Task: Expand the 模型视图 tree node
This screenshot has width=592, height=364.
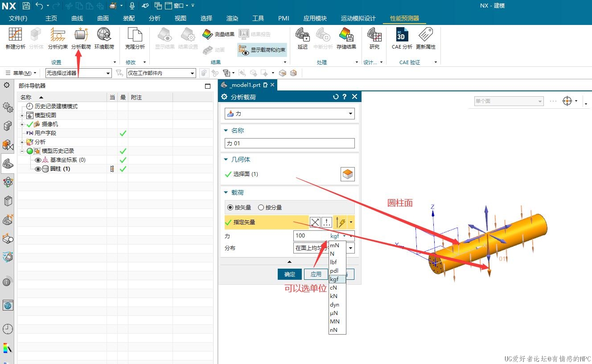Action: click(x=22, y=115)
